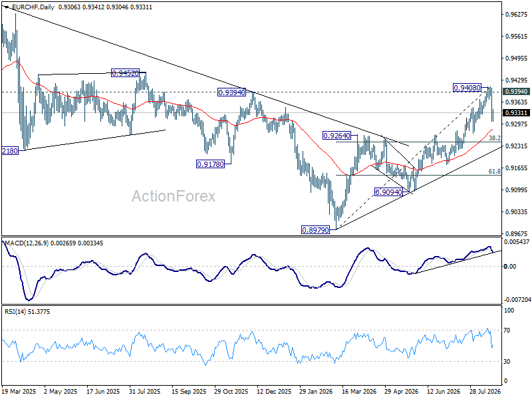The image size is (532, 399).
Task: Select the 0.90940 price label
Action: 388,192
